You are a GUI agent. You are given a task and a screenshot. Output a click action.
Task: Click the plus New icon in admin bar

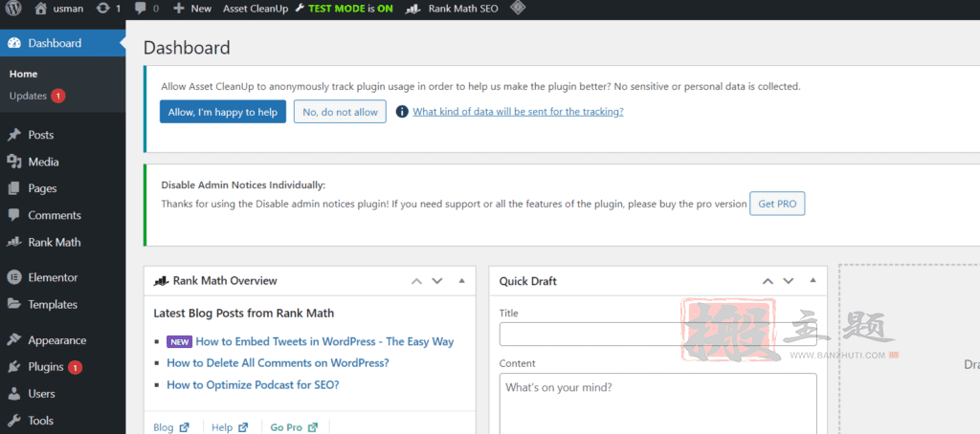pos(179,9)
